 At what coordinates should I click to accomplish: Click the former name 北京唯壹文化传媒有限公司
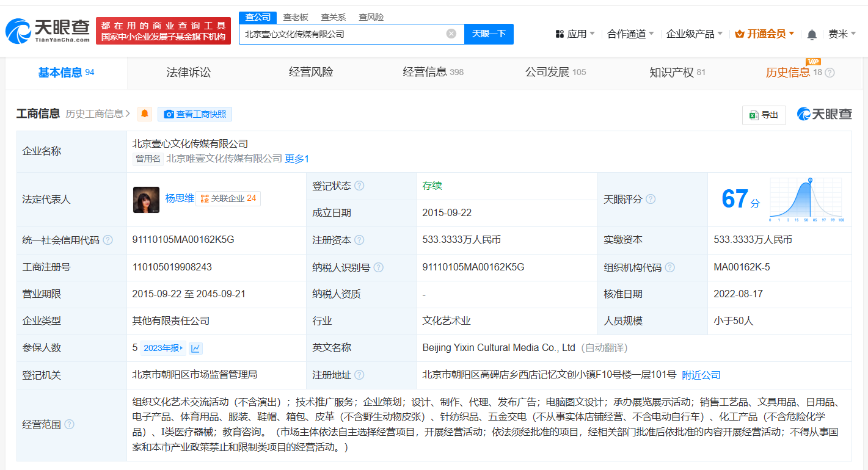click(x=224, y=159)
